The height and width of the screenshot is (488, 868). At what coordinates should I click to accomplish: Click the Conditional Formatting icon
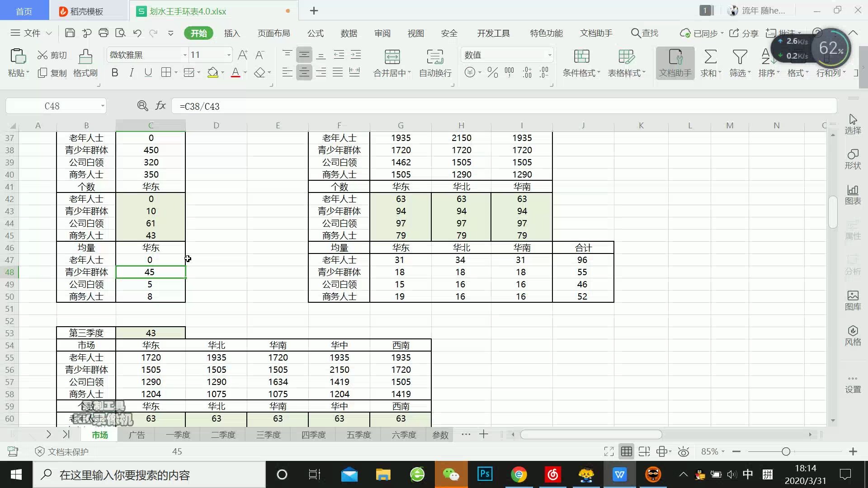(581, 57)
